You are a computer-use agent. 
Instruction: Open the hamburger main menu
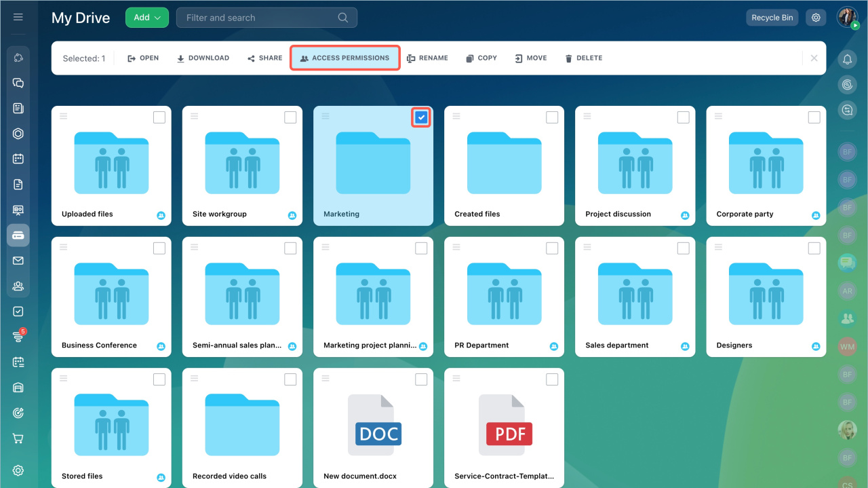click(x=18, y=17)
